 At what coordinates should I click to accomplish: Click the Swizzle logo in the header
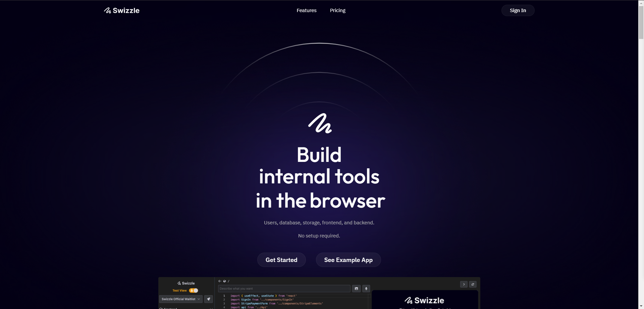(121, 10)
